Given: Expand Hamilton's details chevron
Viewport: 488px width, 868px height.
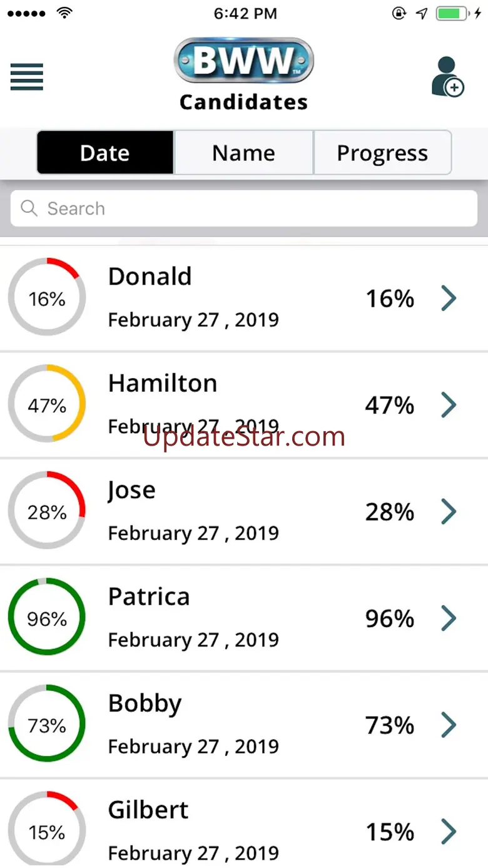Looking at the screenshot, I should 449,405.
